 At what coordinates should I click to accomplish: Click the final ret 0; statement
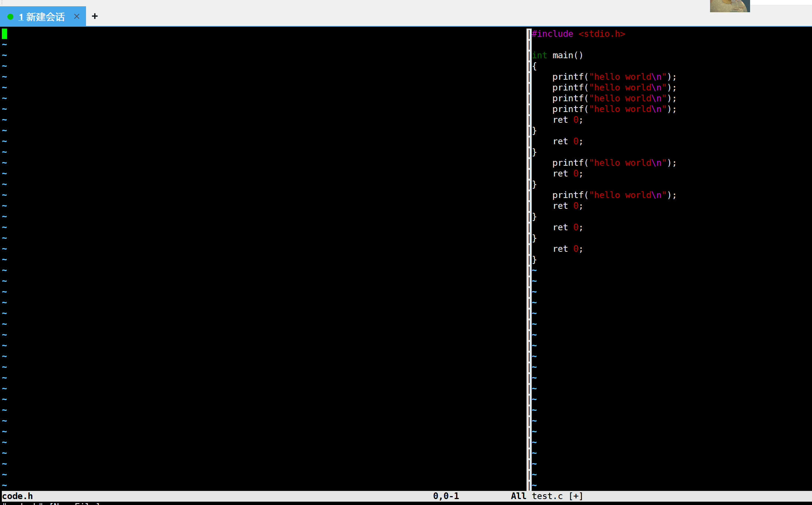pos(568,249)
